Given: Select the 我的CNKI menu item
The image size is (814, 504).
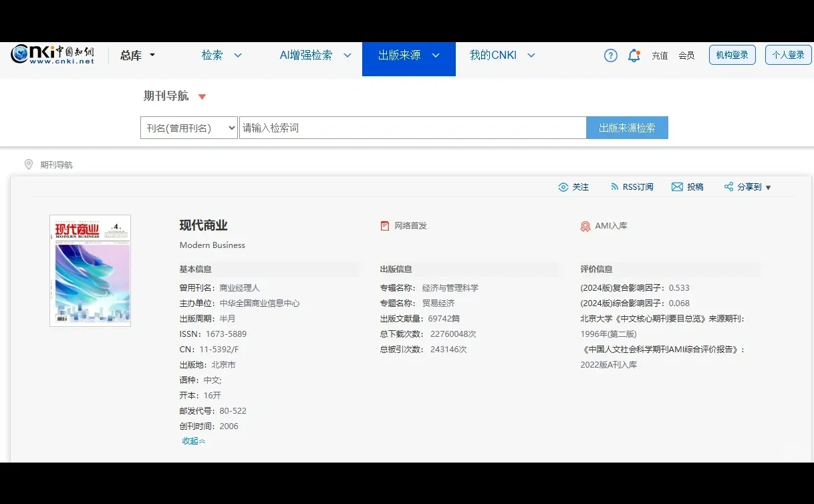Looking at the screenshot, I should 493,55.
